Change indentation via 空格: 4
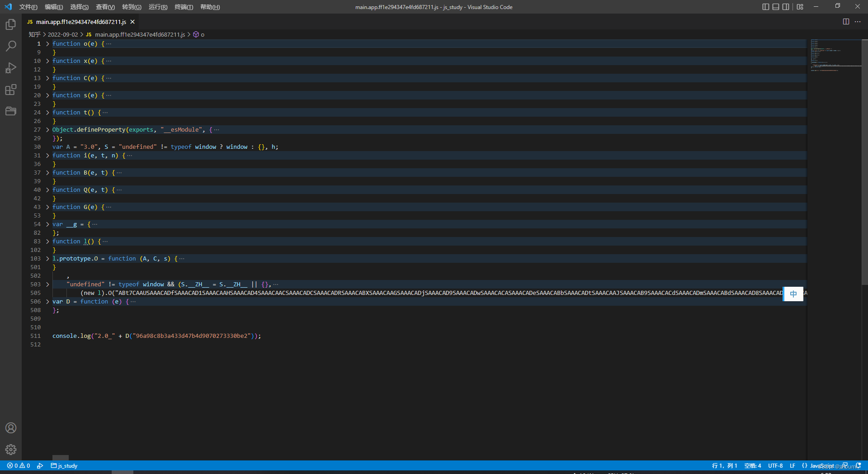This screenshot has width=868, height=474. pos(753,465)
